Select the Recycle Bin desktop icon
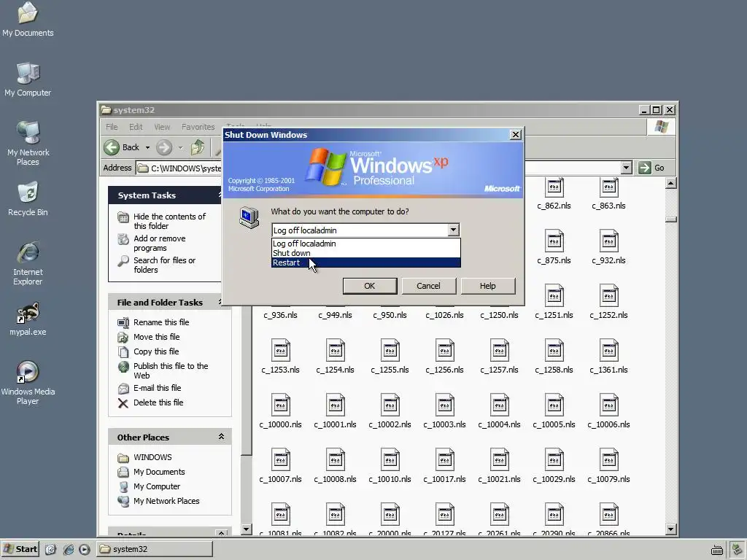This screenshot has width=747, height=560. (28, 198)
